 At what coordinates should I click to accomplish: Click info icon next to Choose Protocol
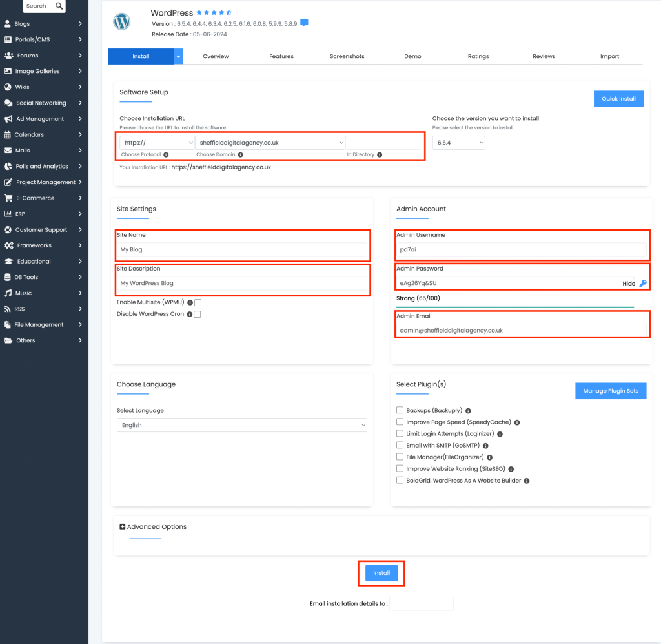click(x=166, y=155)
